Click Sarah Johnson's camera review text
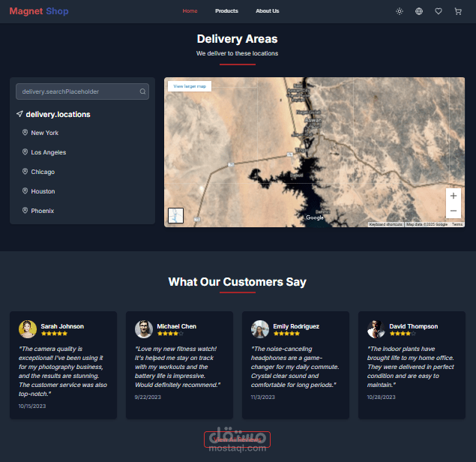 tap(63, 371)
